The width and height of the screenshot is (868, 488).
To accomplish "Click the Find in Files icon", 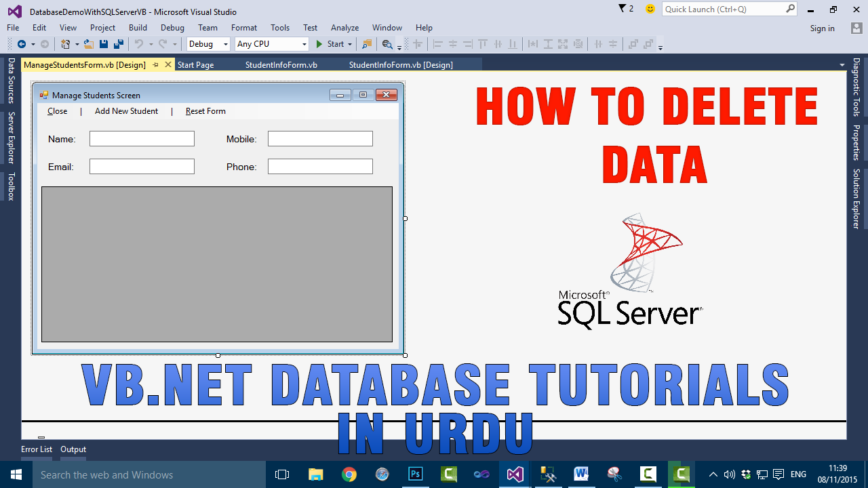I will click(367, 44).
